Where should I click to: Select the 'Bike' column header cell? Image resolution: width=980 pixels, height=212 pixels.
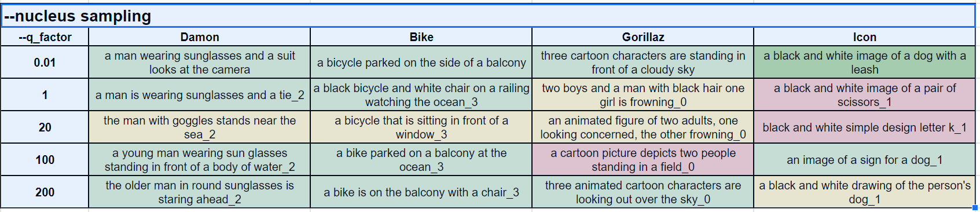pos(421,37)
